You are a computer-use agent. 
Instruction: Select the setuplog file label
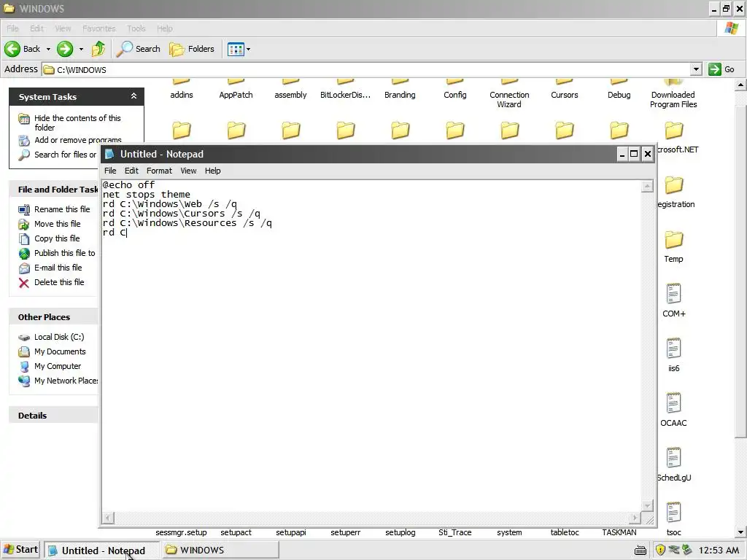pos(400,532)
